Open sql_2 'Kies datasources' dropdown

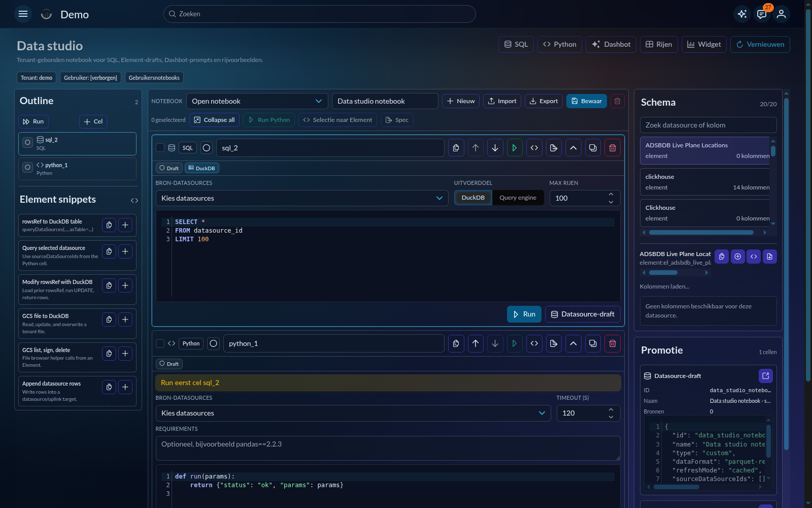click(x=302, y=198)
